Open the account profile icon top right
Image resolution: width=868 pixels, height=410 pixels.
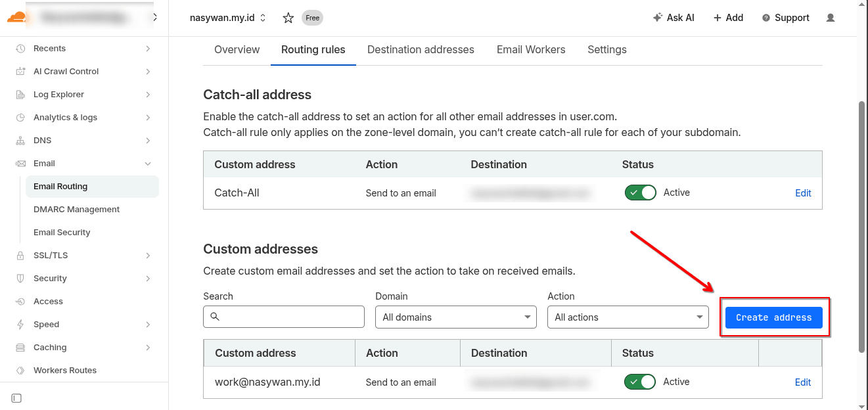pyautogui.click(x=830, y=18)
